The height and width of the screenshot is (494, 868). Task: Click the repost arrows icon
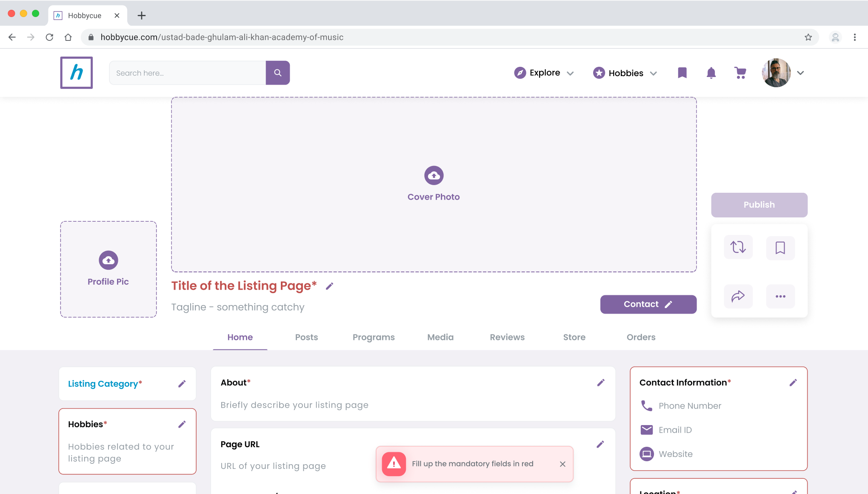click(x=738, y=247)
